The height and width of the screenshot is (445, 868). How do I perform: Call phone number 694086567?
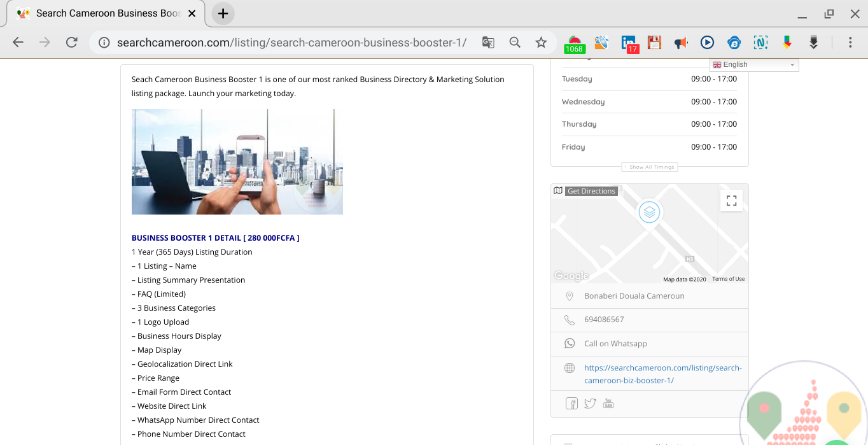604,320
